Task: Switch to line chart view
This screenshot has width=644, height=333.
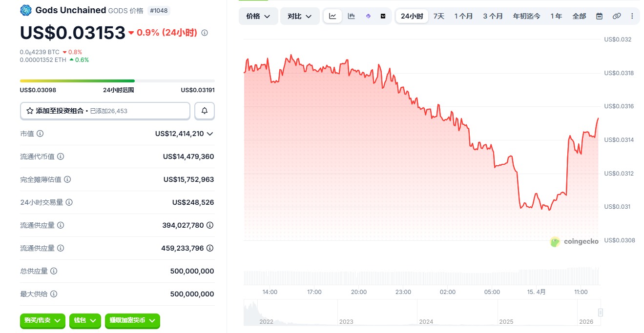Action: 332,16
